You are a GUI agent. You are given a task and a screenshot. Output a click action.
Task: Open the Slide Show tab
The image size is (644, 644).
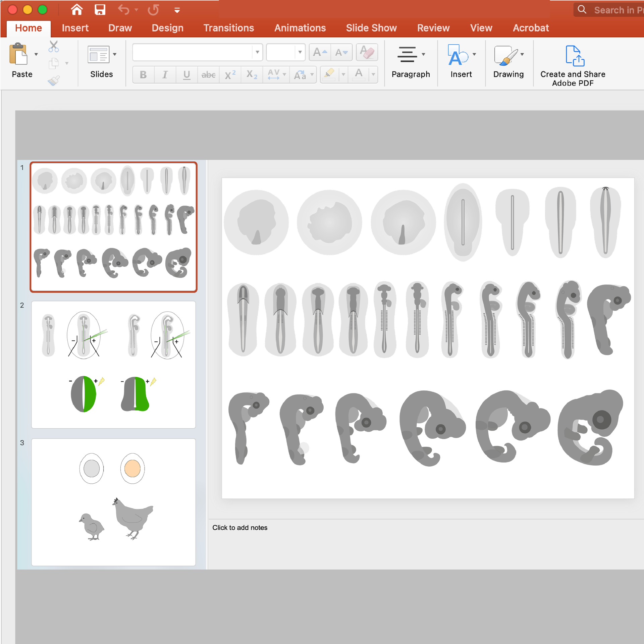(x=371, y=28)
